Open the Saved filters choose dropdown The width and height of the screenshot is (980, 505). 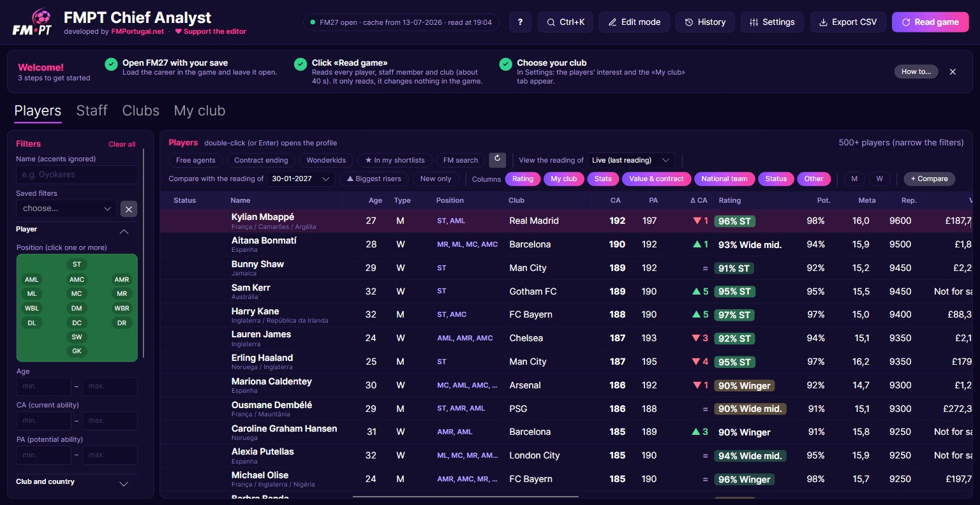66,209
